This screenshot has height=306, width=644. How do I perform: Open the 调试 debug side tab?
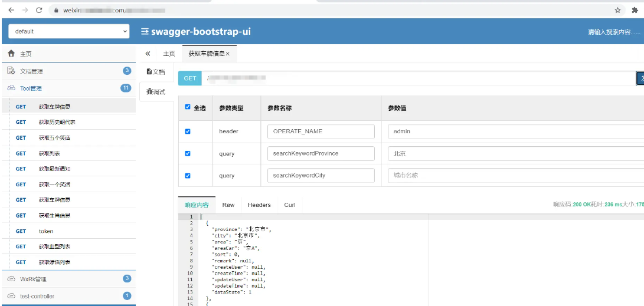tap(156, 91)
